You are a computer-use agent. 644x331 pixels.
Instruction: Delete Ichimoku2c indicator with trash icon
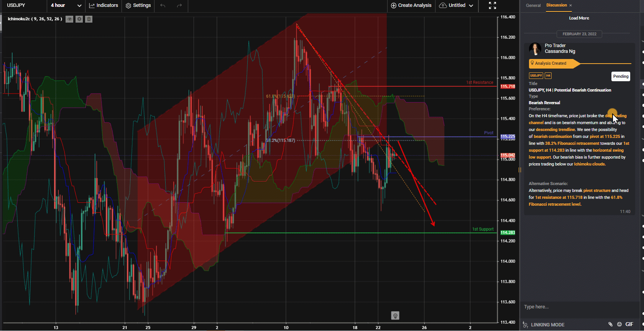89,19
